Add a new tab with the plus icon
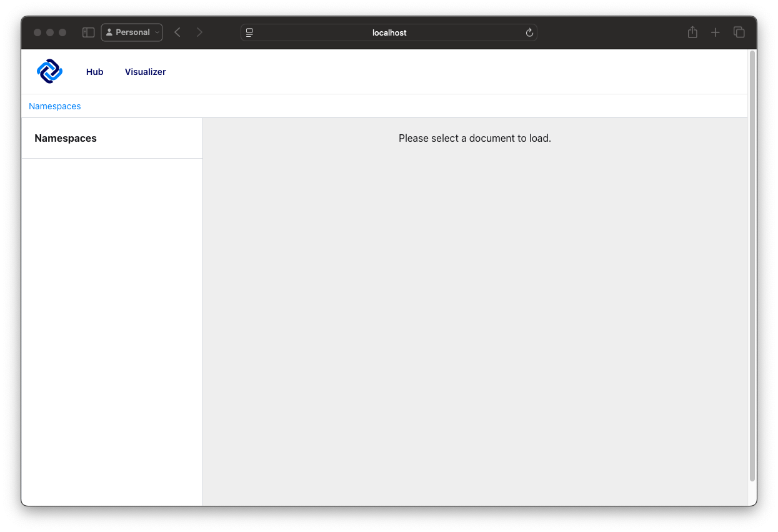This screenshot has width=778, height=532. click(x=716, y=32)
